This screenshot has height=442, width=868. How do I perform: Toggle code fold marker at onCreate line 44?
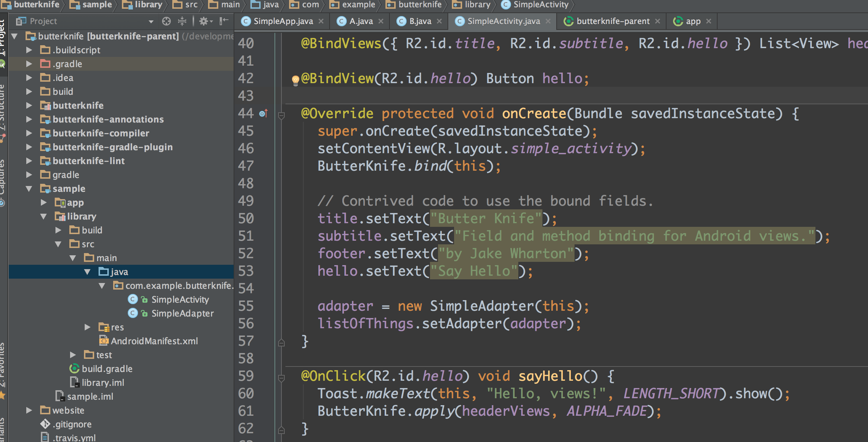coord(281,116)
